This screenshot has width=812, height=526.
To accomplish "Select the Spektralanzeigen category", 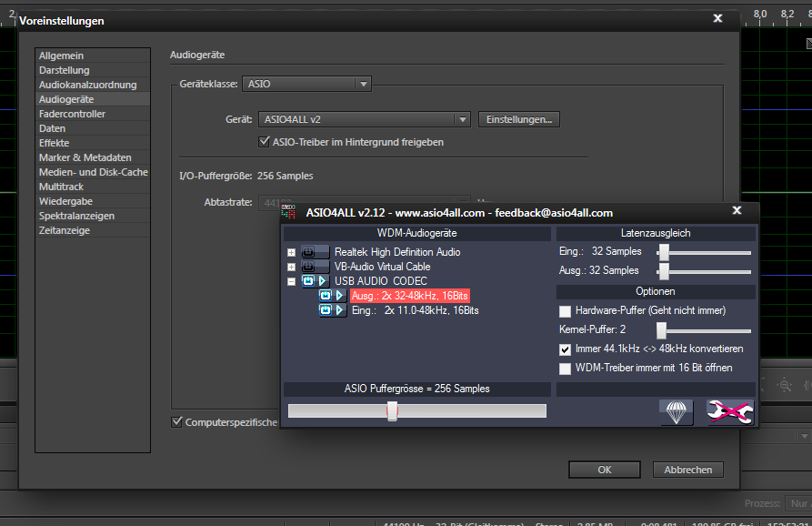I will tap(93, 215).
